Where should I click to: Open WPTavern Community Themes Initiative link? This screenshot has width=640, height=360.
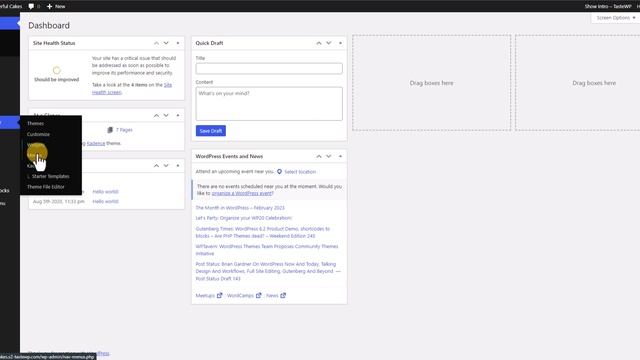pos(267,250)
